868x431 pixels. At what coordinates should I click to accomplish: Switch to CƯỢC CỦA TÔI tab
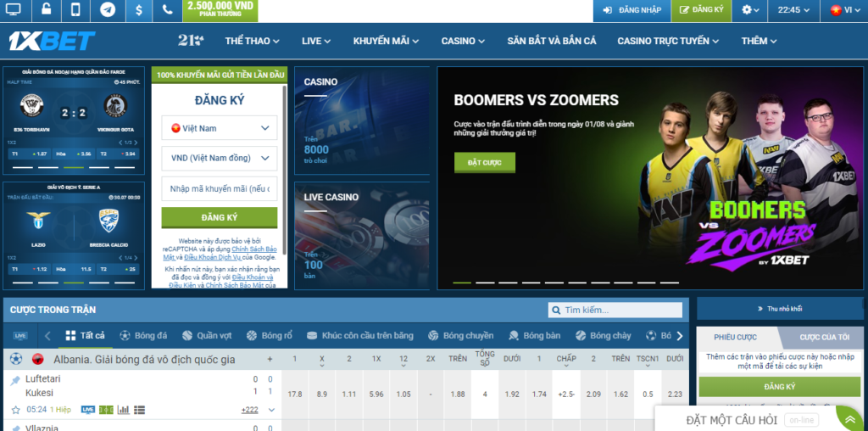(x=824, y=338)
